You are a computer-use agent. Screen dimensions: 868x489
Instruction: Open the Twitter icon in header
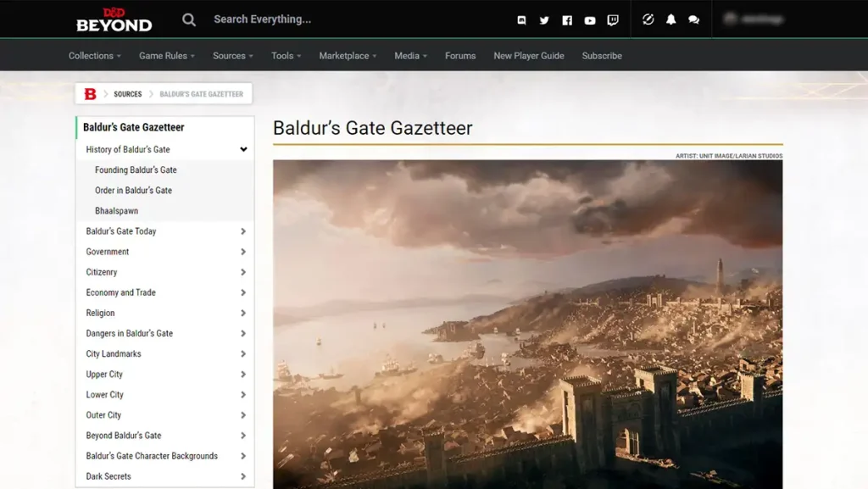[544, 19]
